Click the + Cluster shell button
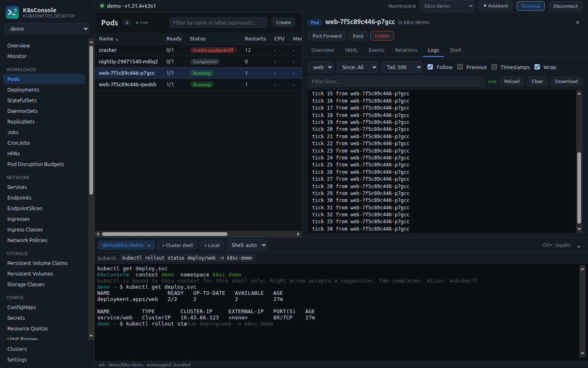 (x=177, y=245)
